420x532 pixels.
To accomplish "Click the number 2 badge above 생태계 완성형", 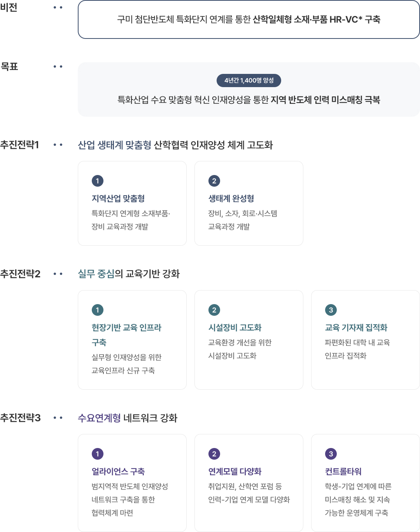I will tap(214, 181).
